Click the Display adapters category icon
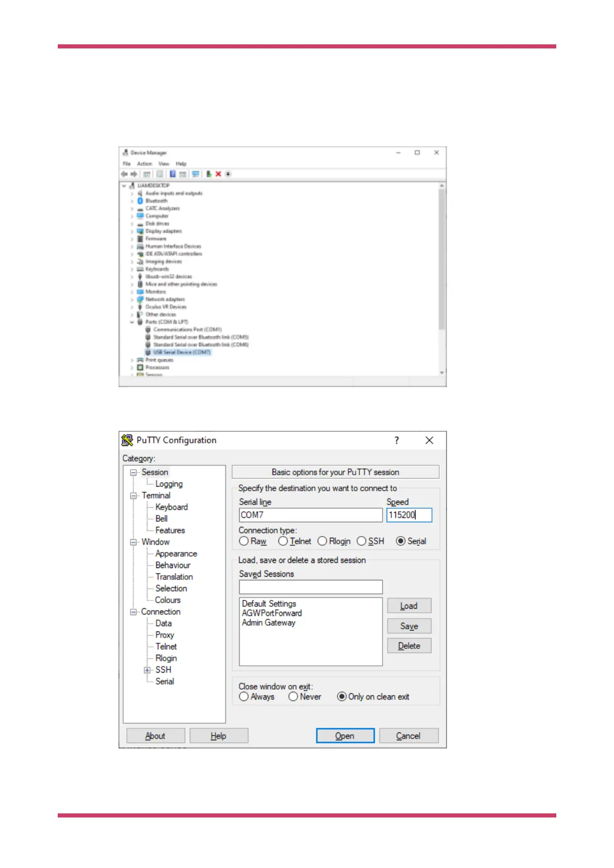The height and width of the screenshot is (868, 614). pos(140,231)
